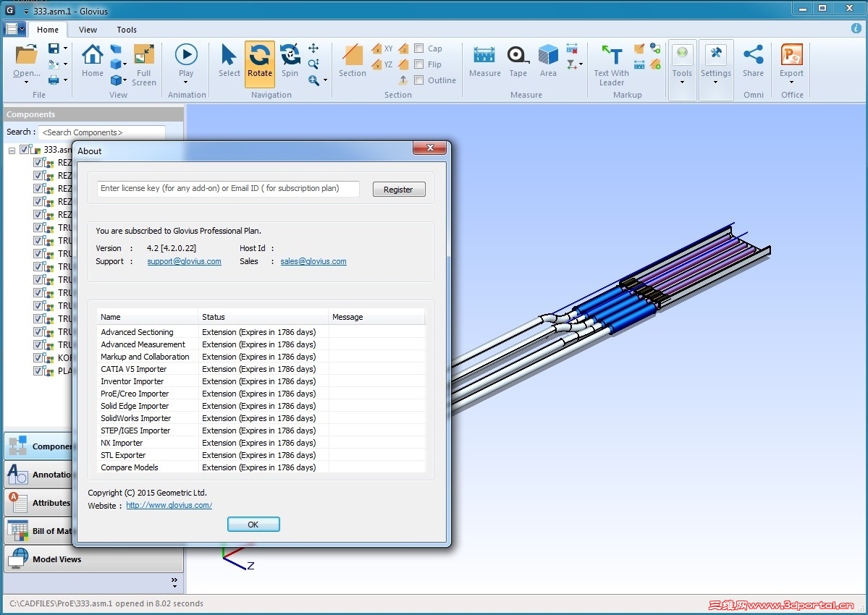Collapse the 333.asm tree node
The width and height of the screenshot is (868, 615).
click(x=12, y=150)
